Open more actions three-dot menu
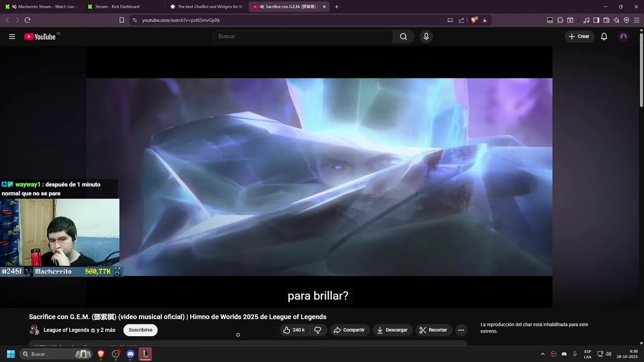Image resolution: width=644 pixels, height=362 pixels. click(x=461, y=330)
